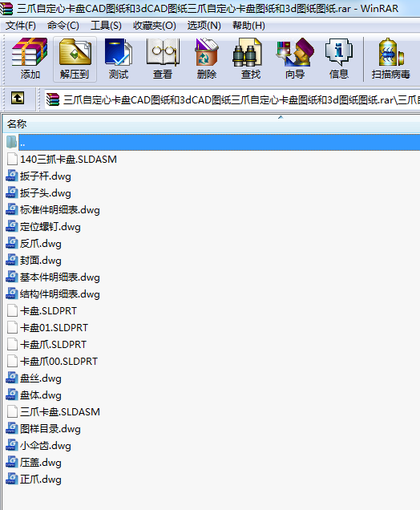Select file 卡盘01.SLDPRT

coord(54,327)
